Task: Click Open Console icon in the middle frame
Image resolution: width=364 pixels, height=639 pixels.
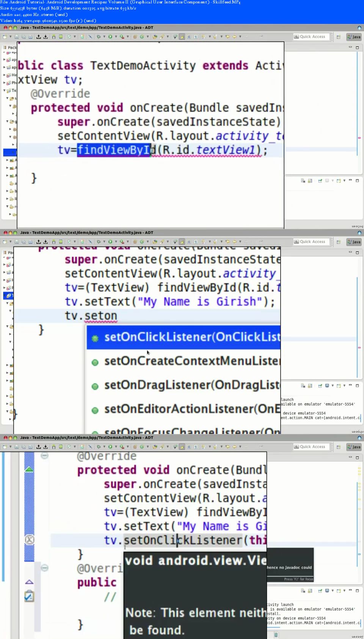Action: point(339,385)
